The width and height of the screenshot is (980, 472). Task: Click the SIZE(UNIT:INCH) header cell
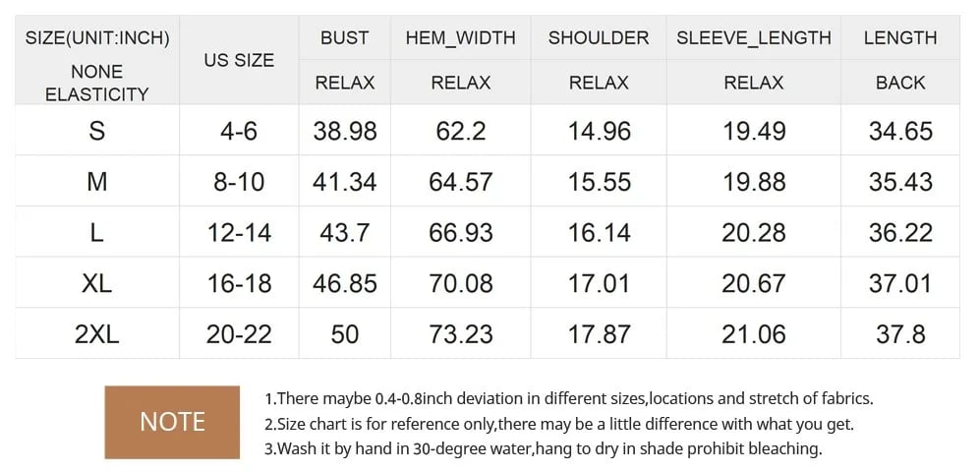coord(96,38)
